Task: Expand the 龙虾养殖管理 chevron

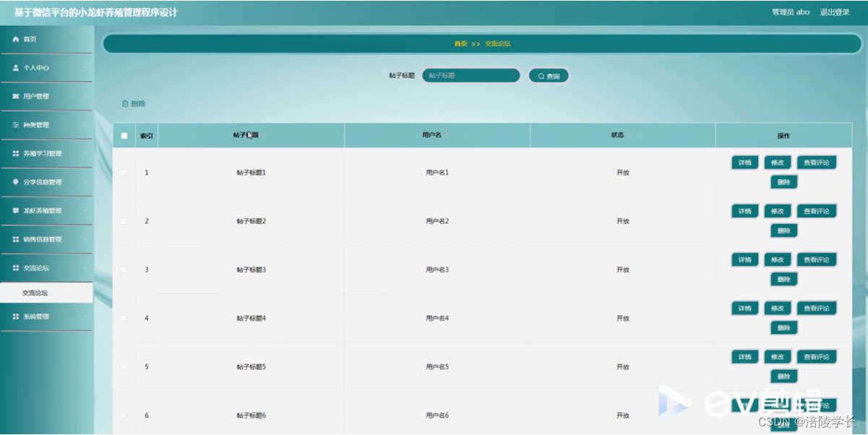Action: pyautogui.click(x=85, y=211)
